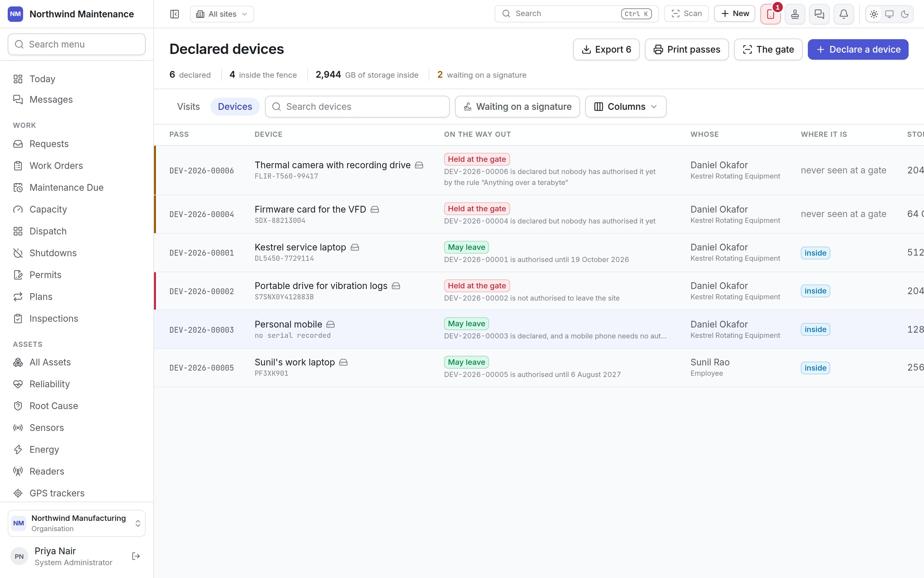Viewport: 924px width, 578px height.
Task: Open Root Cause sidebar item
Action: tap(77, 406)
